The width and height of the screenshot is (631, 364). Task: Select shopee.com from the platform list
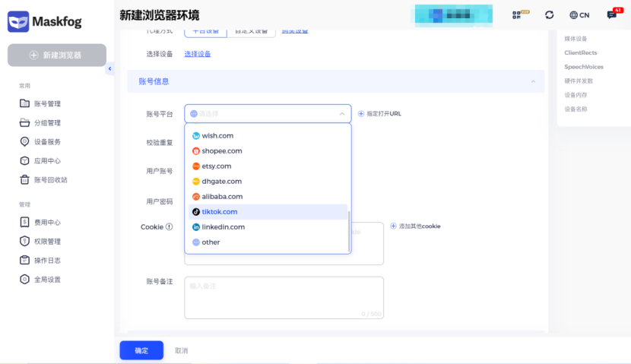[x=268, y=151]
